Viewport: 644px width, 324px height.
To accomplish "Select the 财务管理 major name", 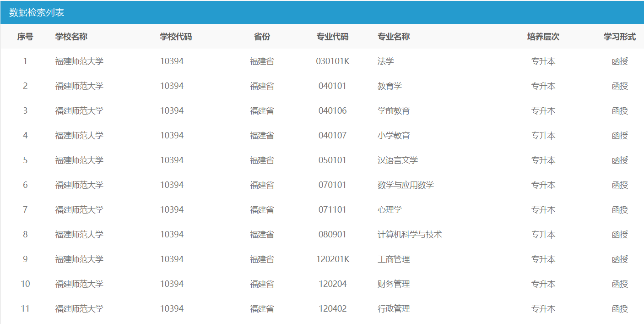I will [394, 284].
